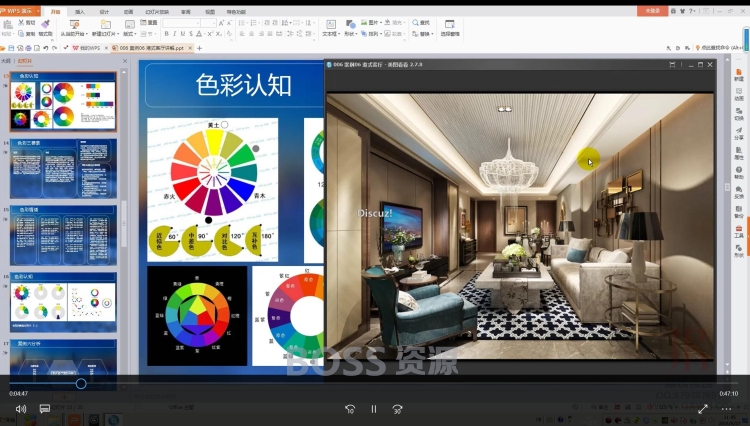Open the font size combo box
750x426 pixels.
coord(209,23)
